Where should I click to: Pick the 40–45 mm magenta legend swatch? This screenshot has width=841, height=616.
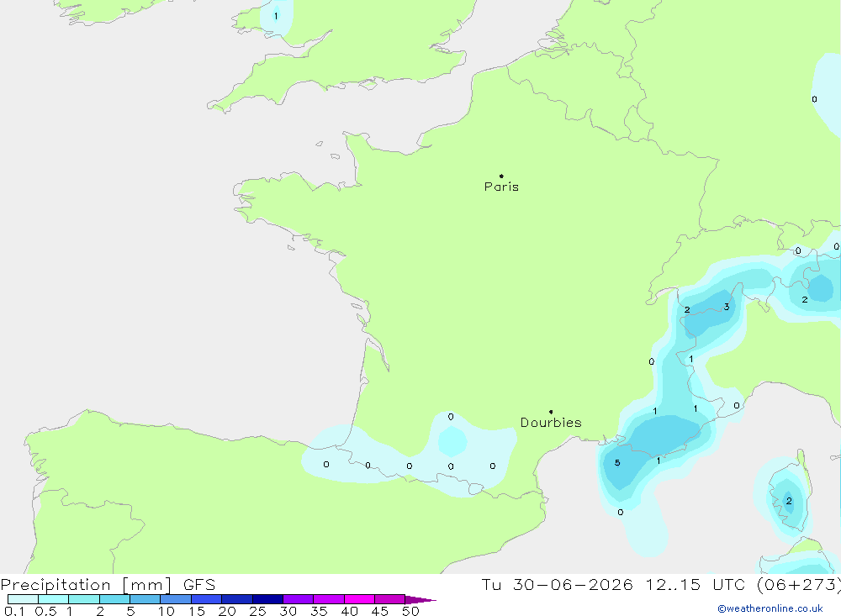(x=359, y=599)
